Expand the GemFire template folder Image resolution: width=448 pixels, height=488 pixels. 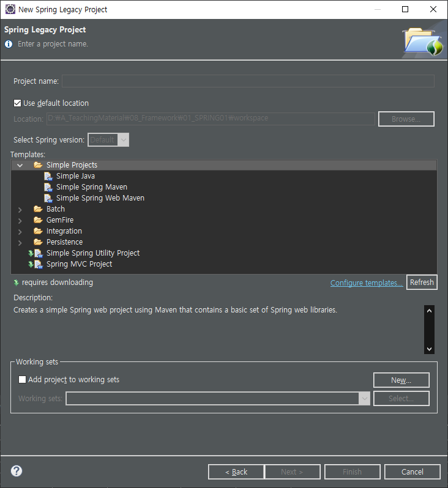coord(20,221)
